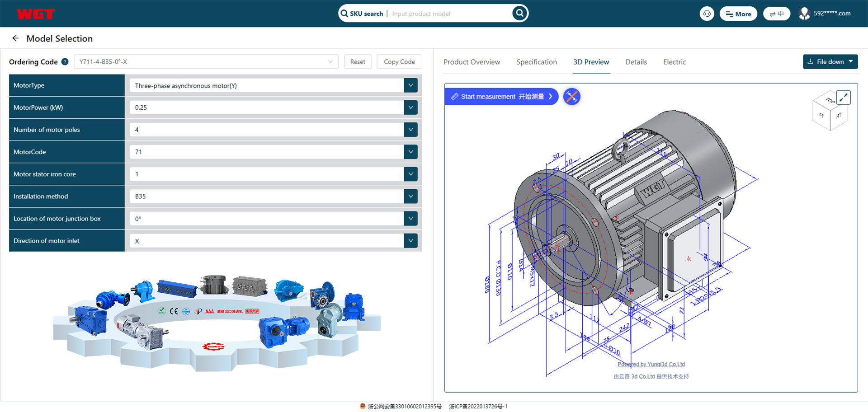The width and height of the screenshot is (868, 412).
Task: Open the Product Overview tab
Action: point(472,62)
